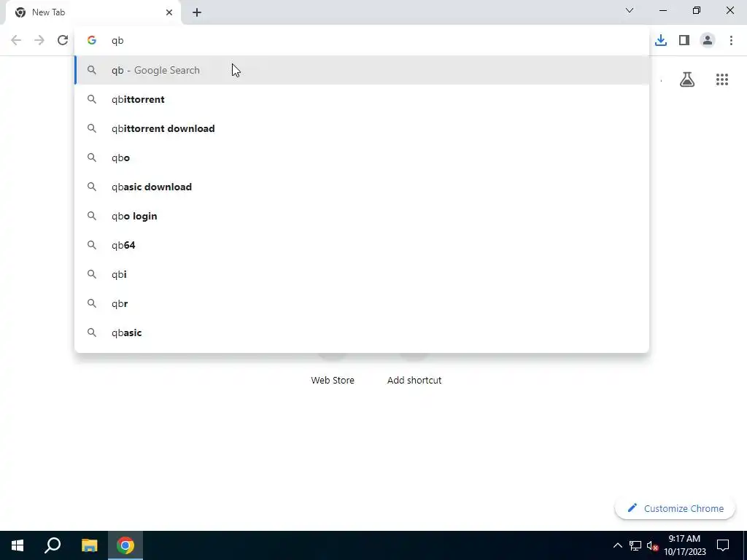Screen dimensions: 747x560
Task: Open Windows taskbar search
Action: click(53, 545)
